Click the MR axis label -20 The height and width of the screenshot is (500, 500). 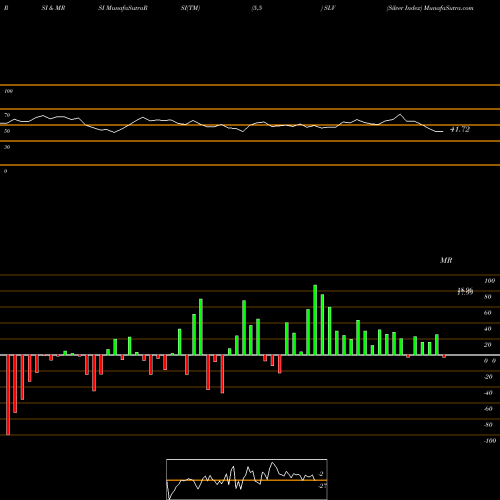click(x=488, y=377)
